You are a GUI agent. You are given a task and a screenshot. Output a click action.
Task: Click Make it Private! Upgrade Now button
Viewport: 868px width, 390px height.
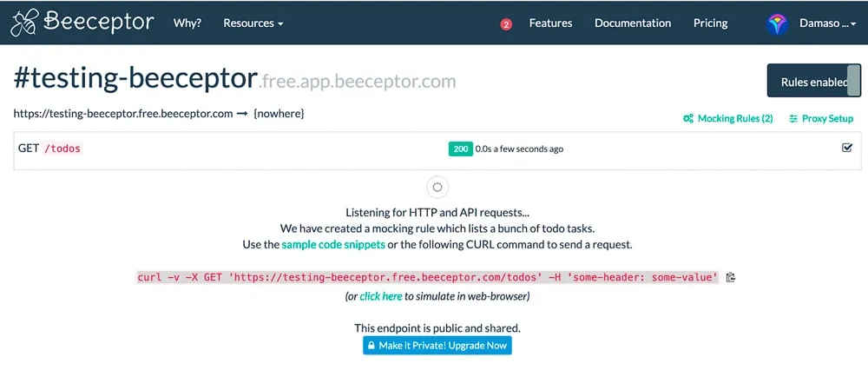(437, 345)
